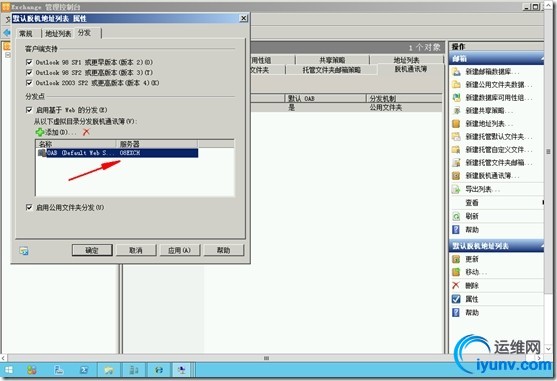Toggle 启用公用文件夹分发 checkbox
The image size is (557, 381).
pos(29,207)
